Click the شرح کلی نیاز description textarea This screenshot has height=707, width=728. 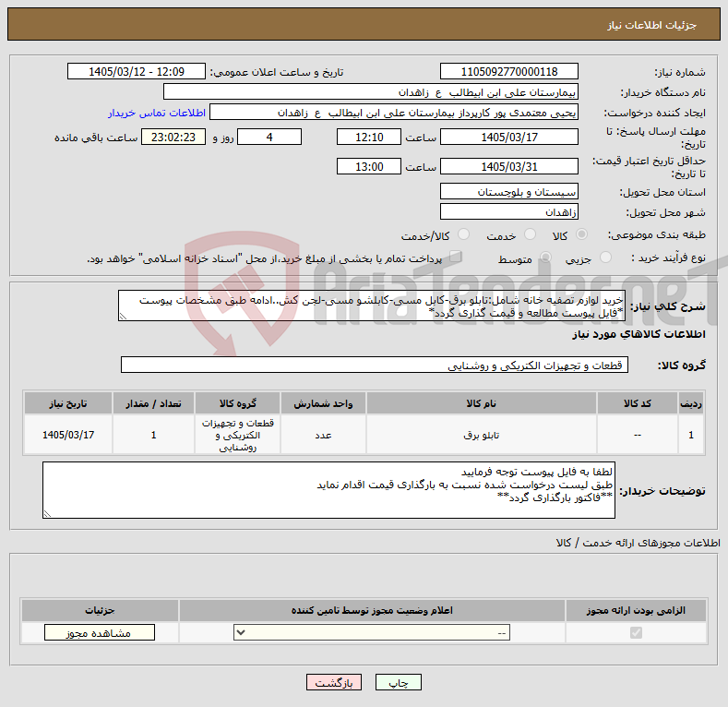click(372, 306)
